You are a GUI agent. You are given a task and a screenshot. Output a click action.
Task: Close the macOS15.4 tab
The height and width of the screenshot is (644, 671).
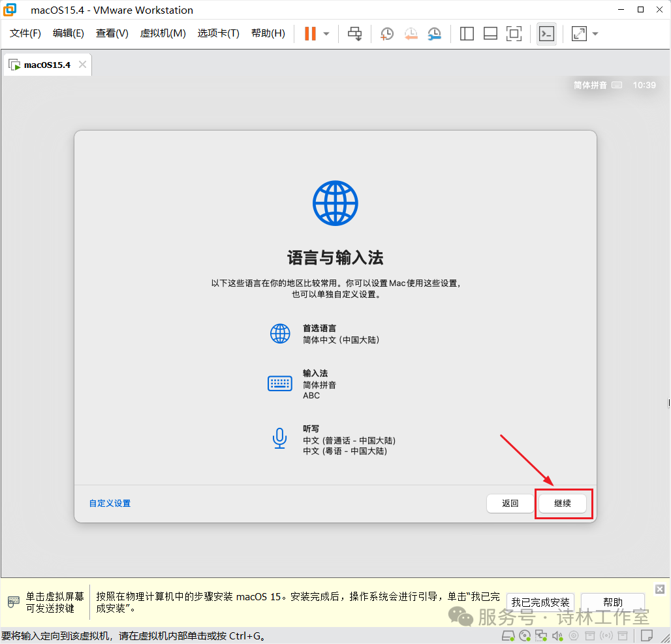83,64
